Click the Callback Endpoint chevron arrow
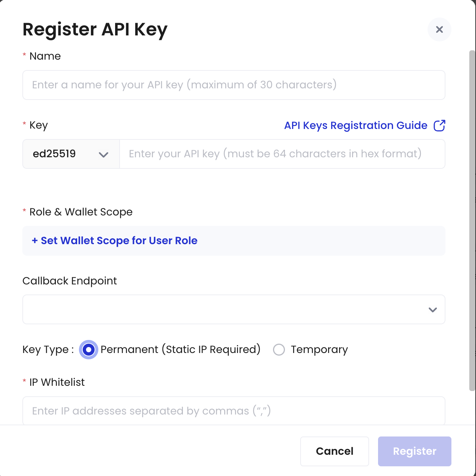 432,310
